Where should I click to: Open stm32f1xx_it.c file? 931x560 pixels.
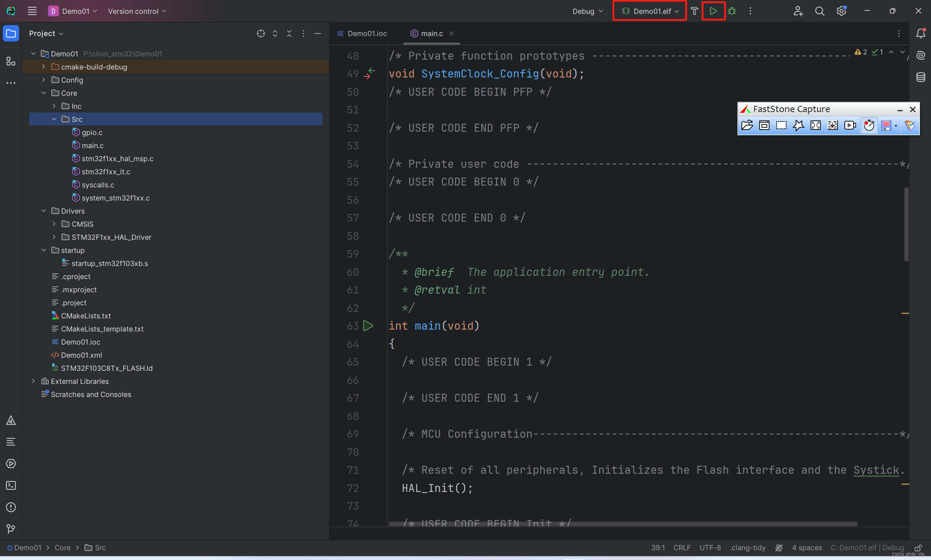(106, 172)
